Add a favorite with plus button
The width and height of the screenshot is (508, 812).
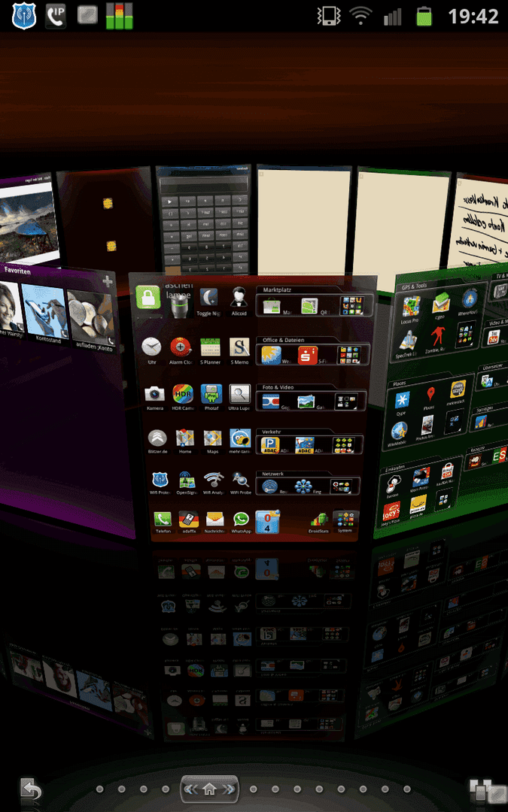(x=108, y=281)
